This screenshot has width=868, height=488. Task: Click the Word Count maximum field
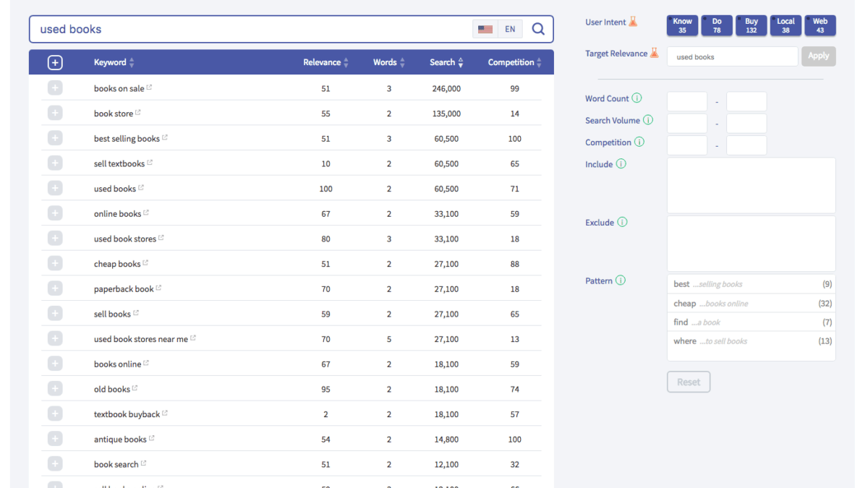point(746,101)
